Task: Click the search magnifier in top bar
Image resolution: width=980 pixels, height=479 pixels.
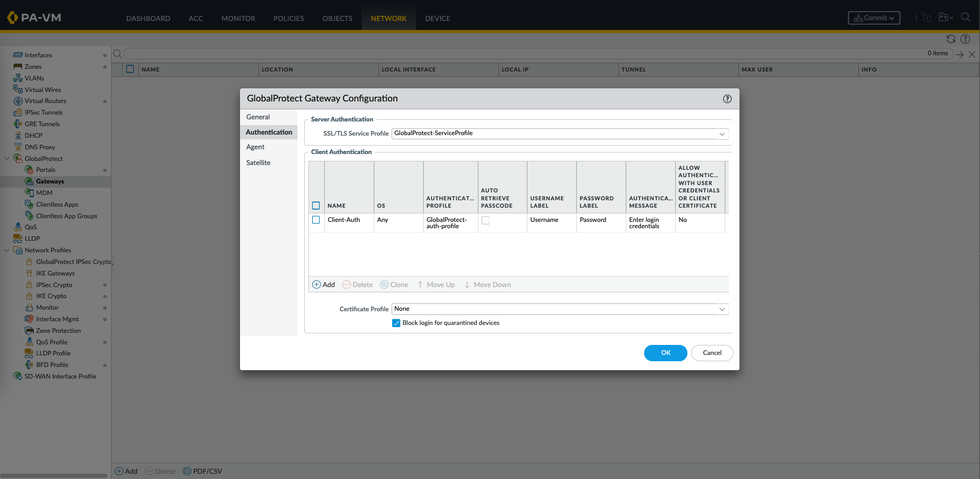Action: (x=965, y=17)
